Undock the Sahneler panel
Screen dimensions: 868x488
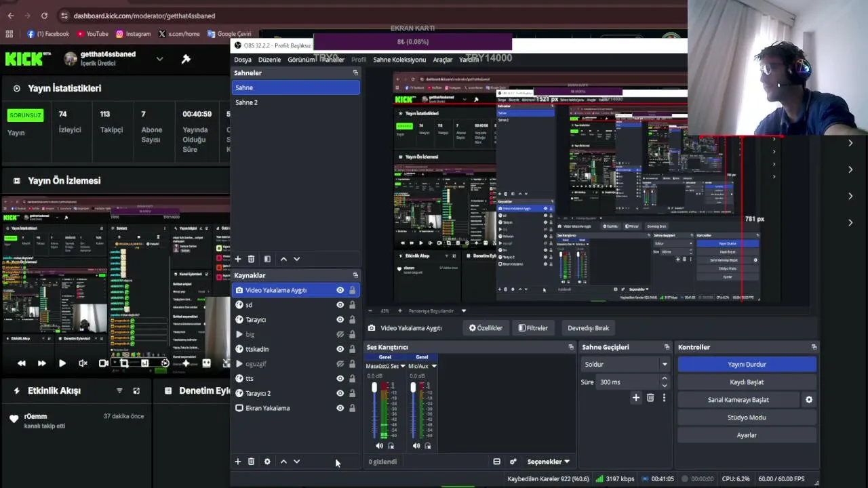pos(355,73)
